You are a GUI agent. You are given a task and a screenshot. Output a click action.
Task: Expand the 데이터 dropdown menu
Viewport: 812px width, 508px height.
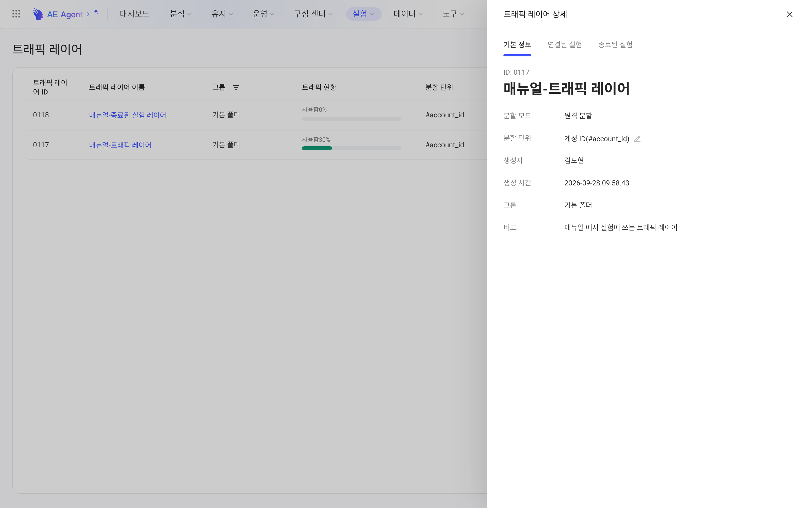click(408, 14)
